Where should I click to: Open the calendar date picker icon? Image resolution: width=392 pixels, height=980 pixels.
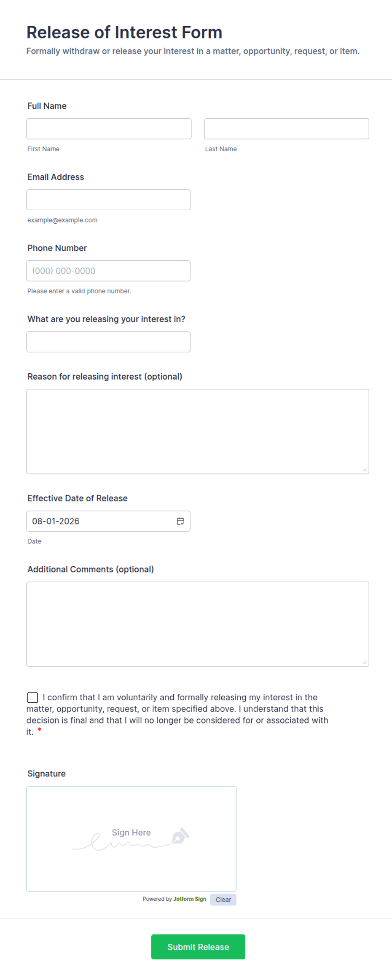pos(180,521)
